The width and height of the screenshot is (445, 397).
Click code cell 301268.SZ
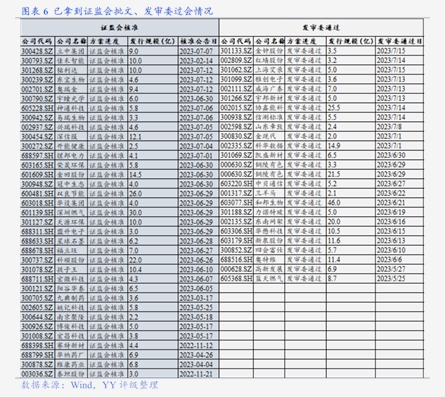(x=37, y=70)
